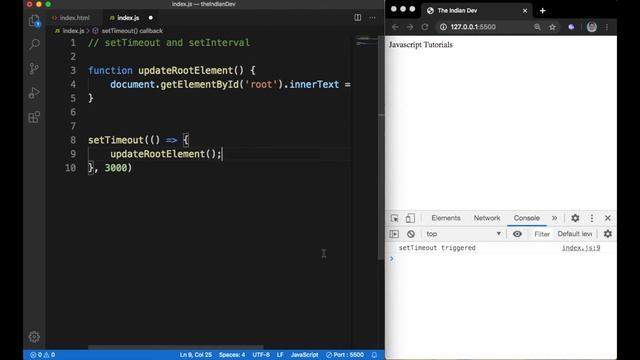The height and width of the screenshot is (360, 640).
Task: Switch to the Network tab in DevTools
Action: tap(487, 218)
